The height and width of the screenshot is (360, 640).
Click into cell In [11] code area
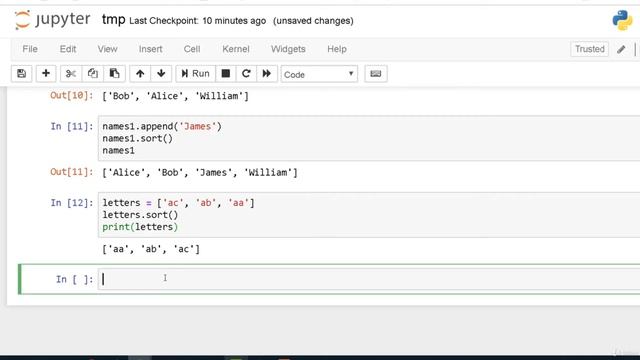tap(369, 138)
